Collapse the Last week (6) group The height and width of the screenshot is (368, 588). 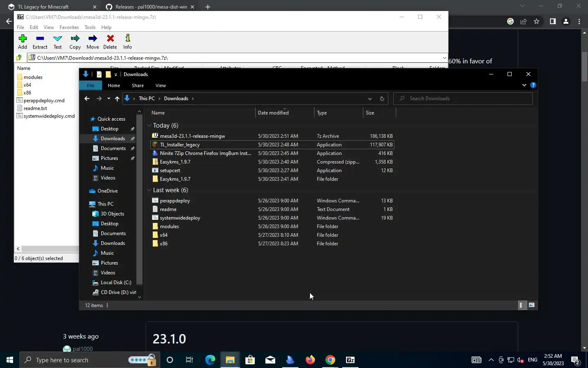click(149, 190)
